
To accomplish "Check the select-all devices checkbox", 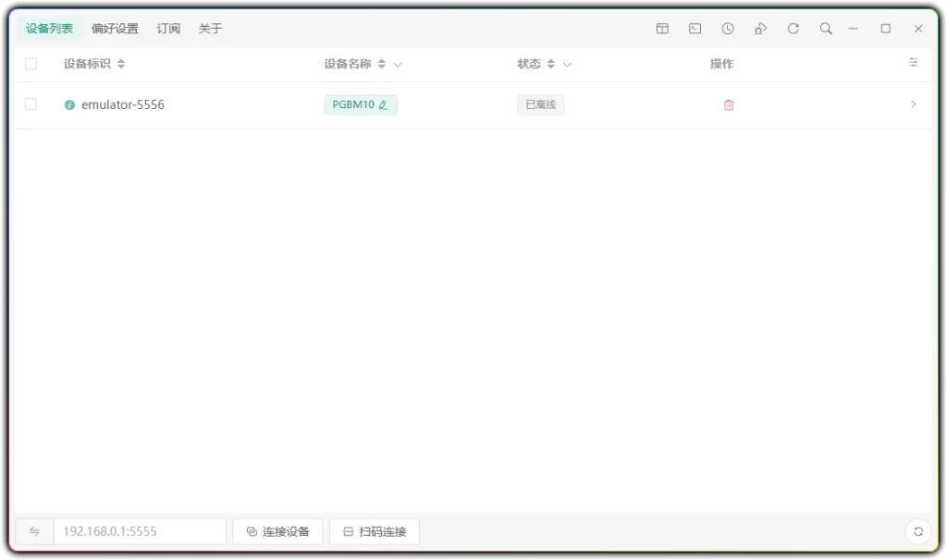I will coord(31,63).
